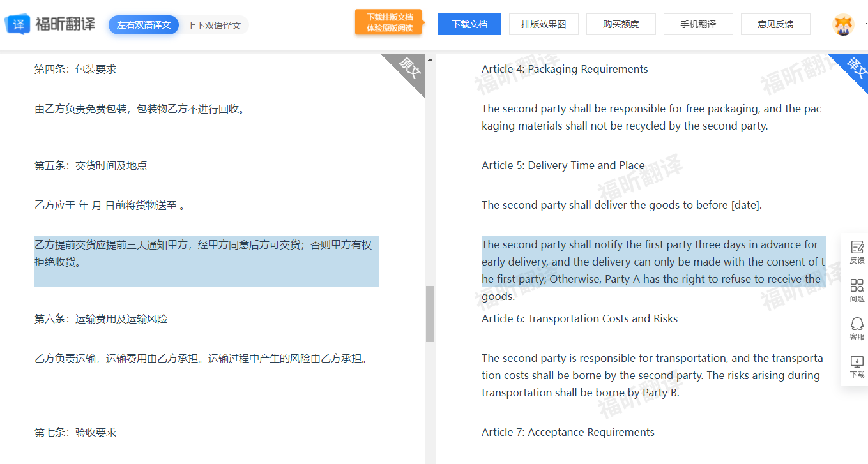Click sentence 乙方负责运输，运输费用由乙方承担
The height and width of the screenshot is (464, 868).
click(202, 359)
